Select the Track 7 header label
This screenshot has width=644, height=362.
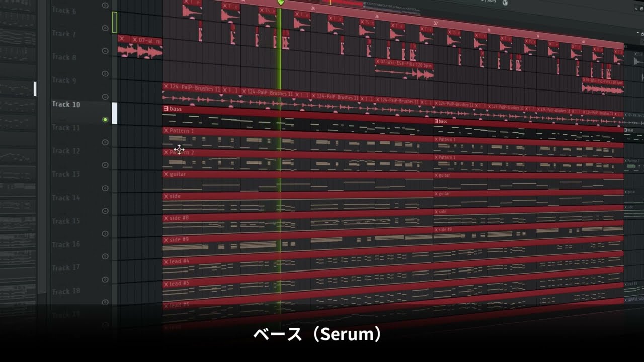[x=64, y=34]
